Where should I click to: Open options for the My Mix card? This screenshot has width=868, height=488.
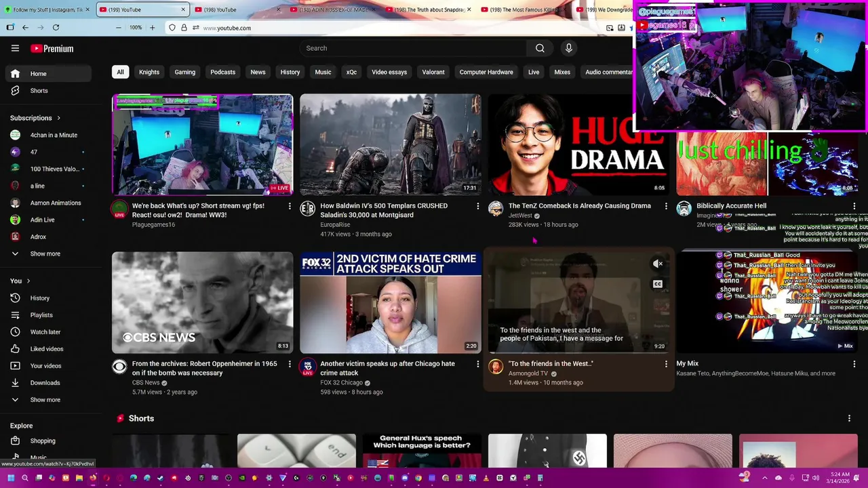854,364
